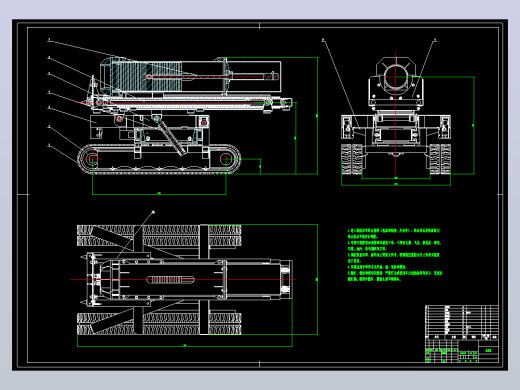
Task: Select the track length dimension below the side view
Action: [159, 194]
